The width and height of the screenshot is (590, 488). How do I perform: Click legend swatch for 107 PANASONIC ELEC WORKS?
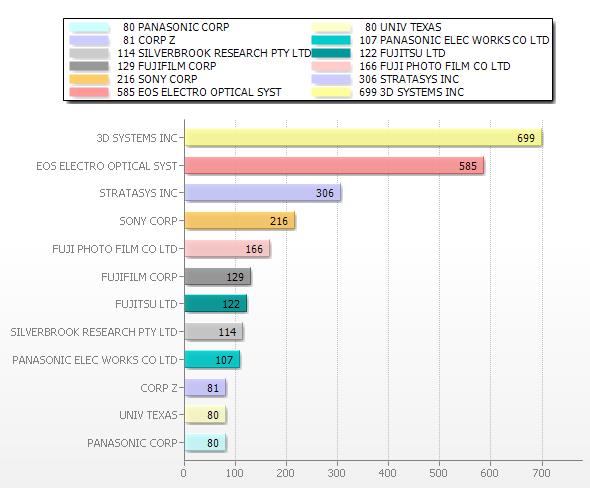point(331,40)
